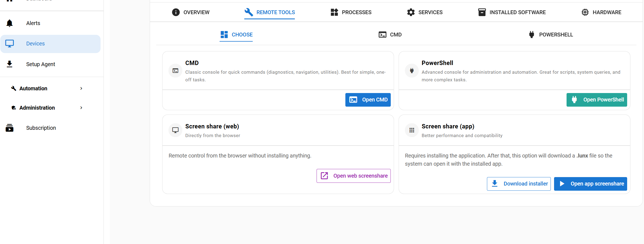Open the Processes tab
Viewport: 644px width, 244px height.
351,12
